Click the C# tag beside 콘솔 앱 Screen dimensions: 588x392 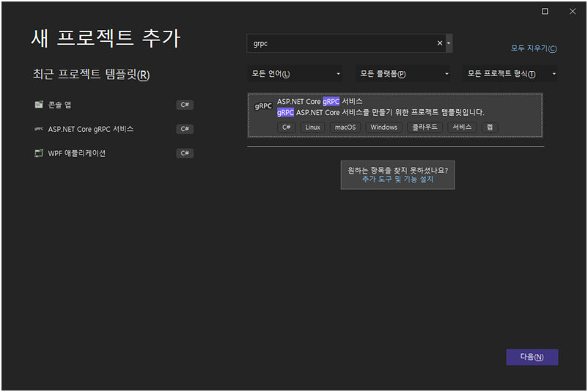tap(185, 105)
